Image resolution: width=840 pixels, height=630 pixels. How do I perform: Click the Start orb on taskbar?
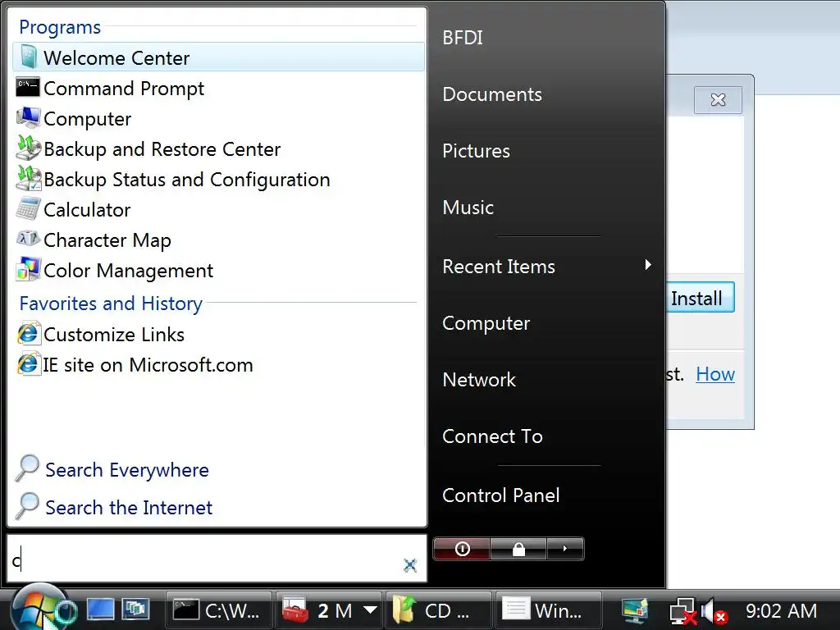tap(39, 609)
